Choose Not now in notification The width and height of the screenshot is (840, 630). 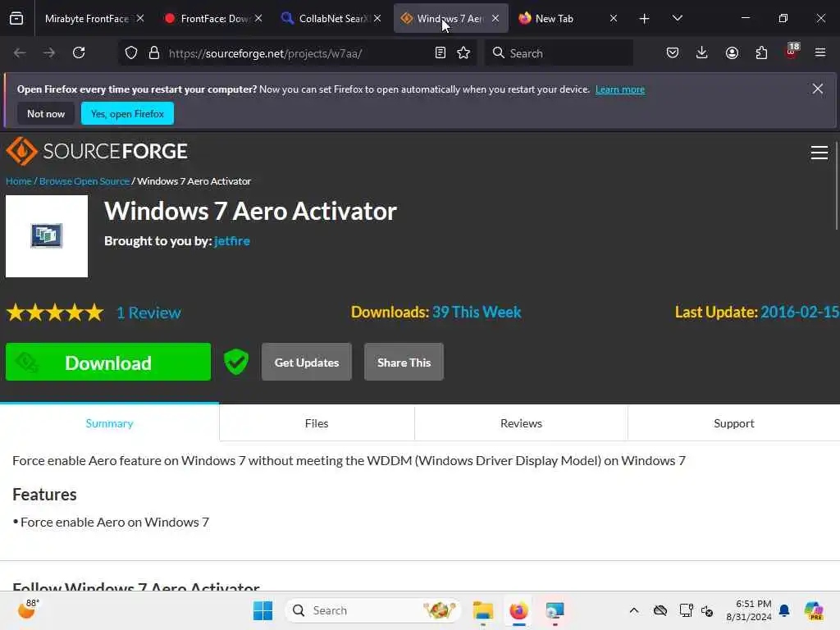pos(46,113)
